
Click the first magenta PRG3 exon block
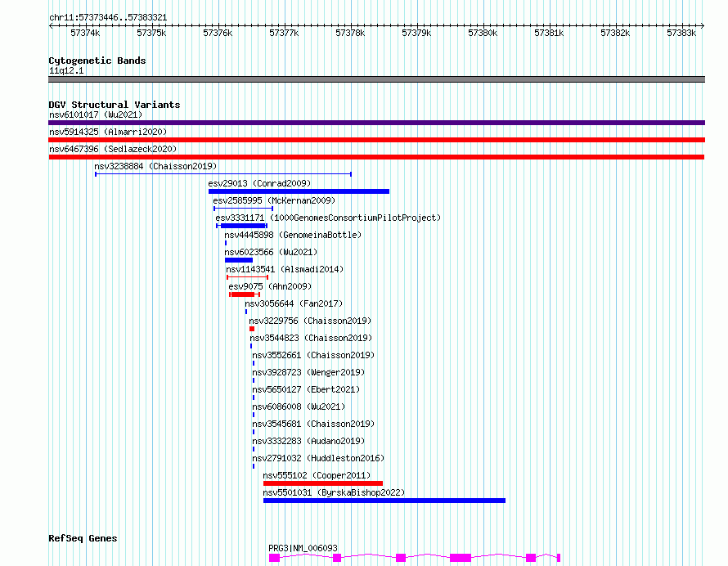coord(274,558)
